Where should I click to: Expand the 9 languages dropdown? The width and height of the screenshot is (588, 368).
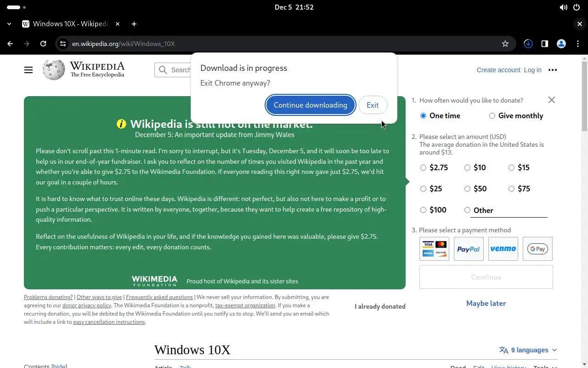528,350
